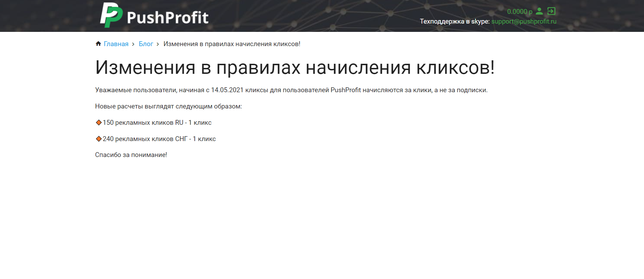The image size is (644, 279).
Task: Open the user profile icon
Action: (539, 11)
